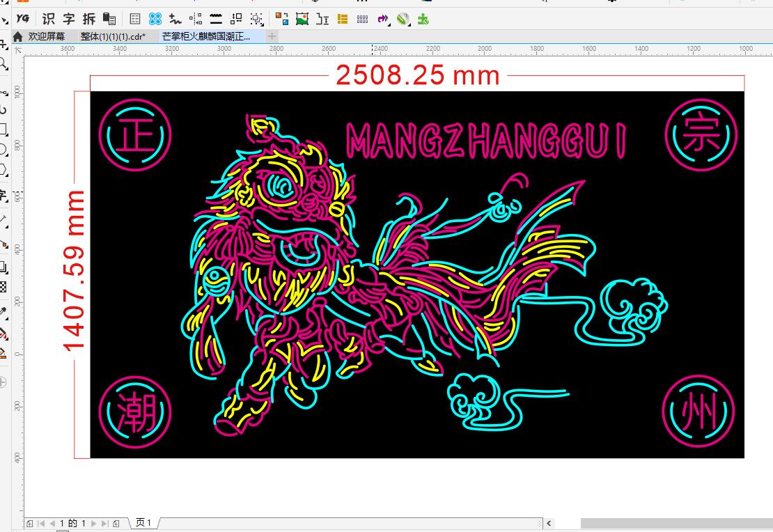Go to the first page arrow

(x=41, y=523)
